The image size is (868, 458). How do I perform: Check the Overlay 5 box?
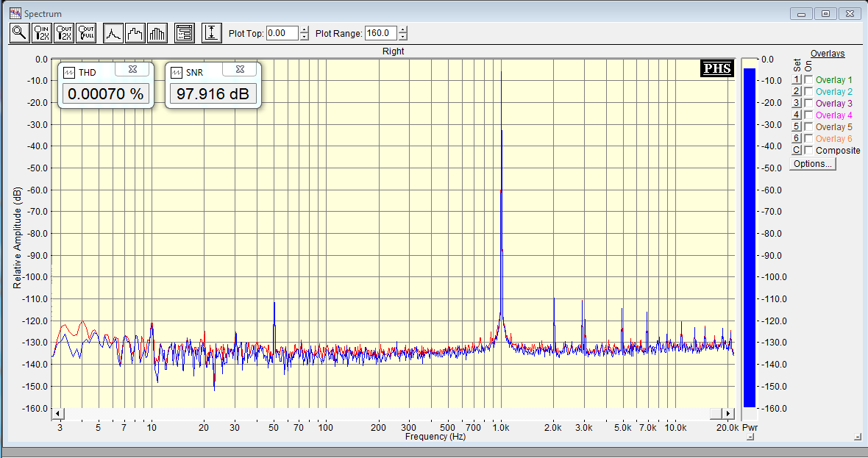[808, 126]
